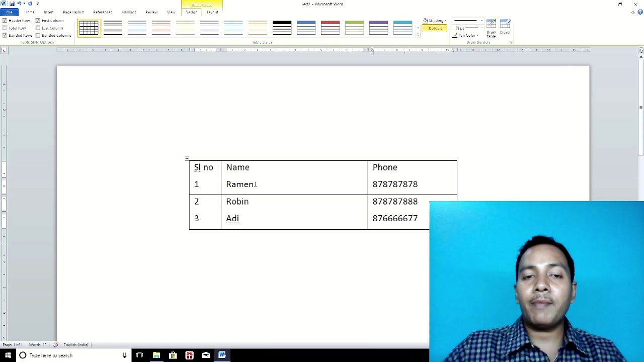Click the Word icon on the taskbar
This screenshot has height=362, width=644.
point(222,355)
